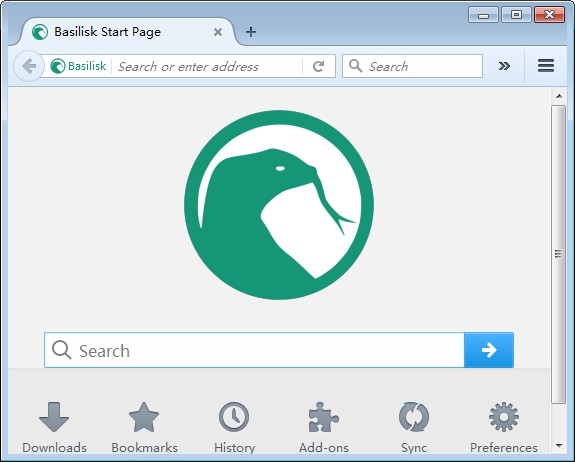
Task: Open the Preferences gear icon
Action: [504, 417]
